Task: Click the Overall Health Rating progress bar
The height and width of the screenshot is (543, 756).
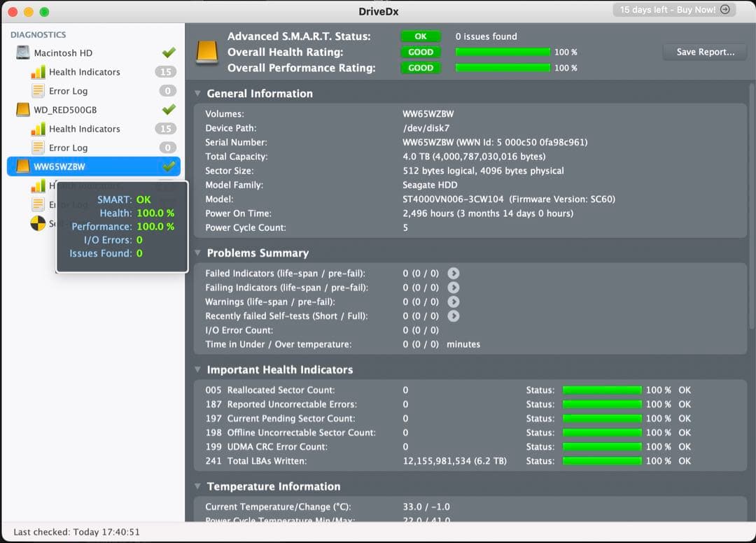Action: 503,52
